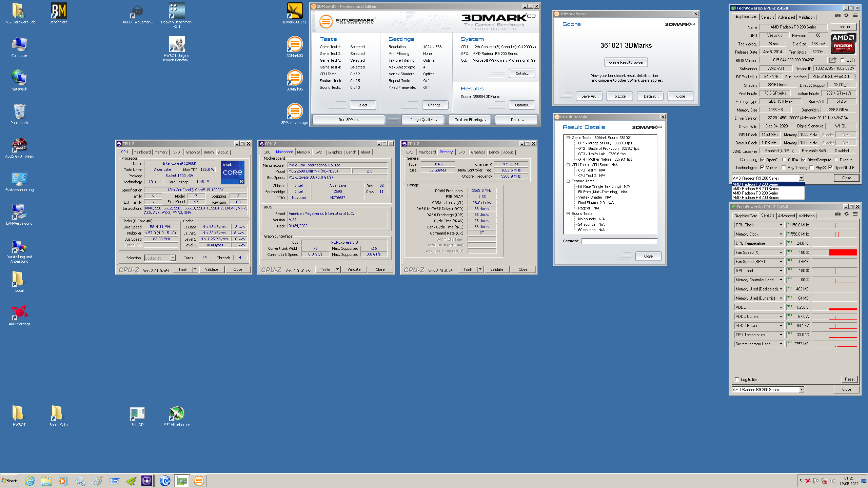Screen dimensions: 868x488
Task: Open SPD tab in CPU-Z Memory window
Action: (x=461, y=152)
